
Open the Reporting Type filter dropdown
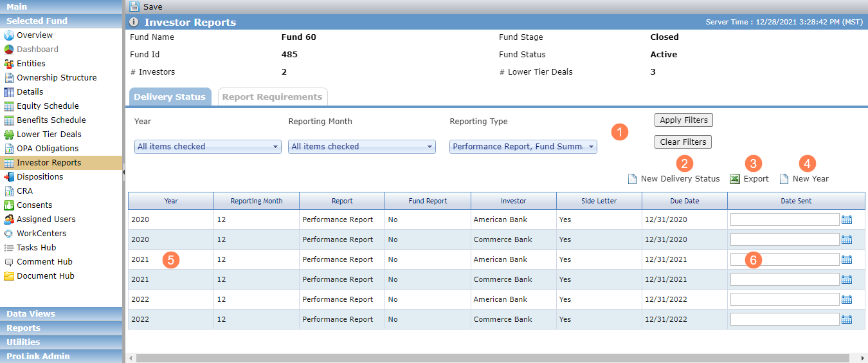[523, 147]
